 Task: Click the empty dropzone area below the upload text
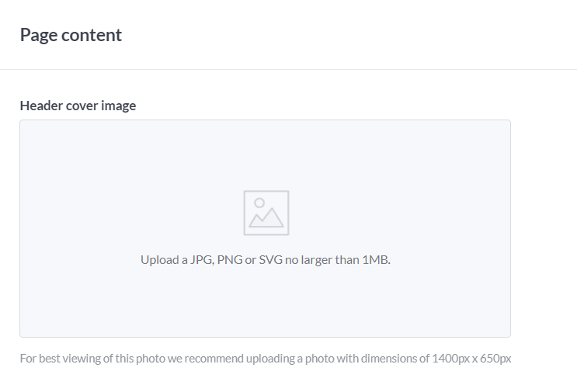[265, 303]
